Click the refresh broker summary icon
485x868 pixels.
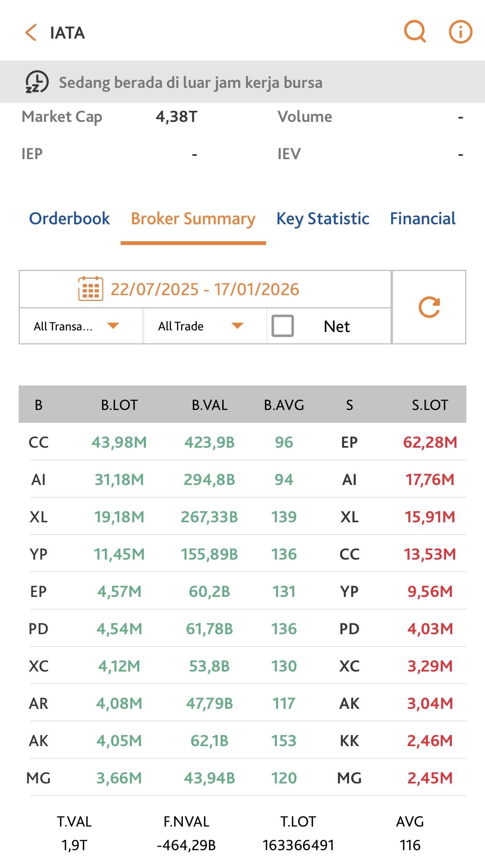tap(429, 307)
